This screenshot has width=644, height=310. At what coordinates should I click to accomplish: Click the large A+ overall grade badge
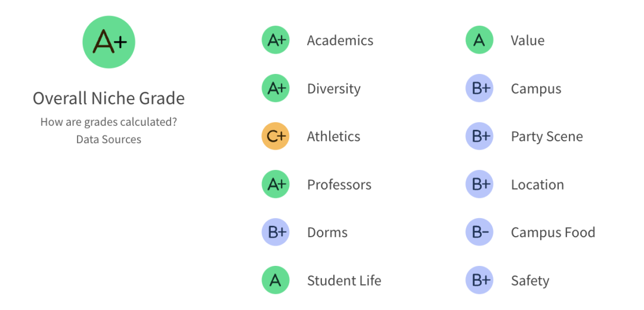pos(109,42)
